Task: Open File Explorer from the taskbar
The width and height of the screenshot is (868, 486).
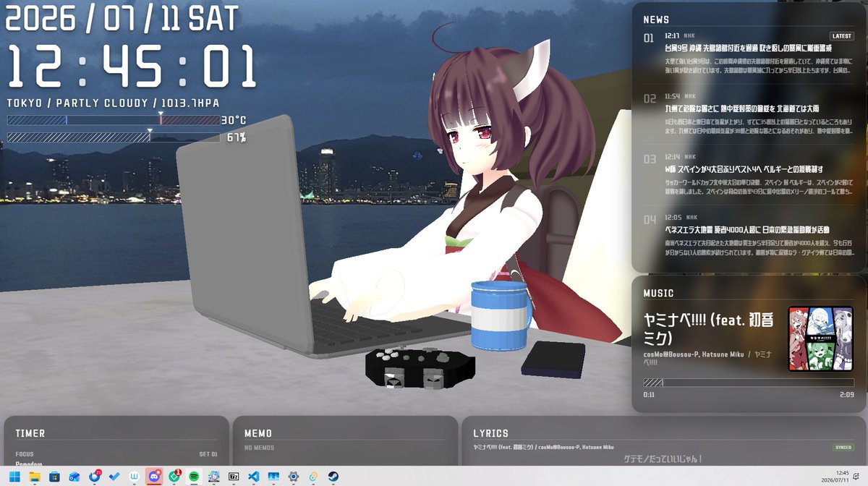Action: (34, 477)
